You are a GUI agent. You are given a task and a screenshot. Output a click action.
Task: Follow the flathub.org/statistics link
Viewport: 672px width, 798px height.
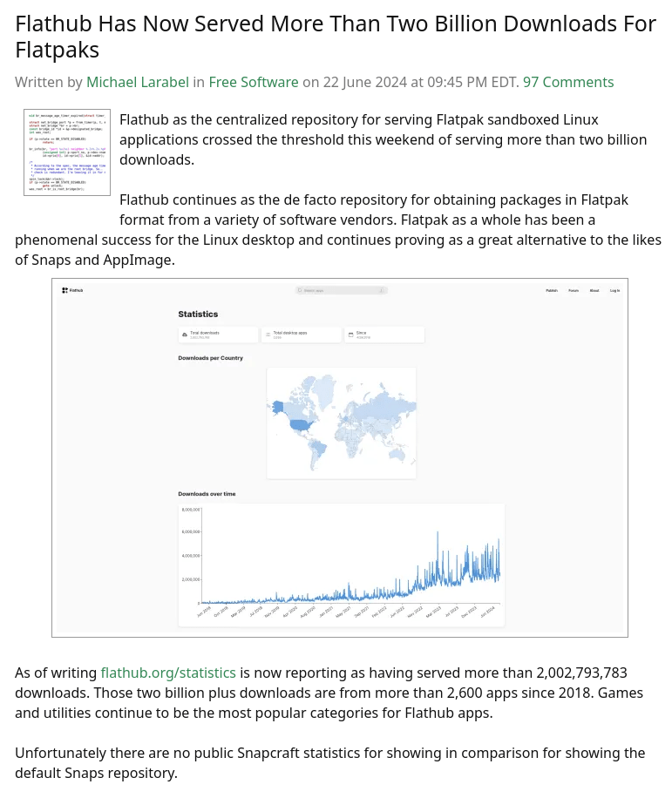click(x=168, y=673)
